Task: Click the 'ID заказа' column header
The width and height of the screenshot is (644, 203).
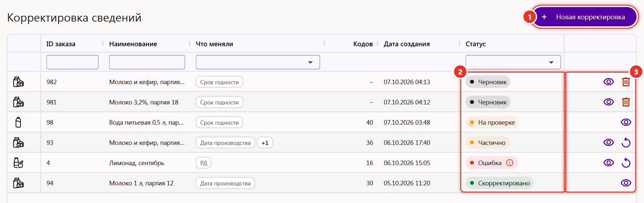Action: [x=61, y=44]
